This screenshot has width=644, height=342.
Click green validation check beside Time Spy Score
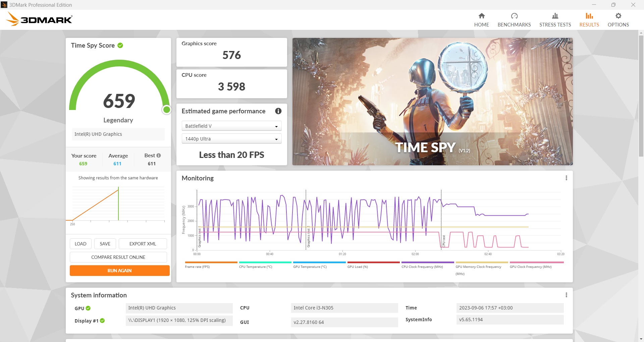(120, 45)
